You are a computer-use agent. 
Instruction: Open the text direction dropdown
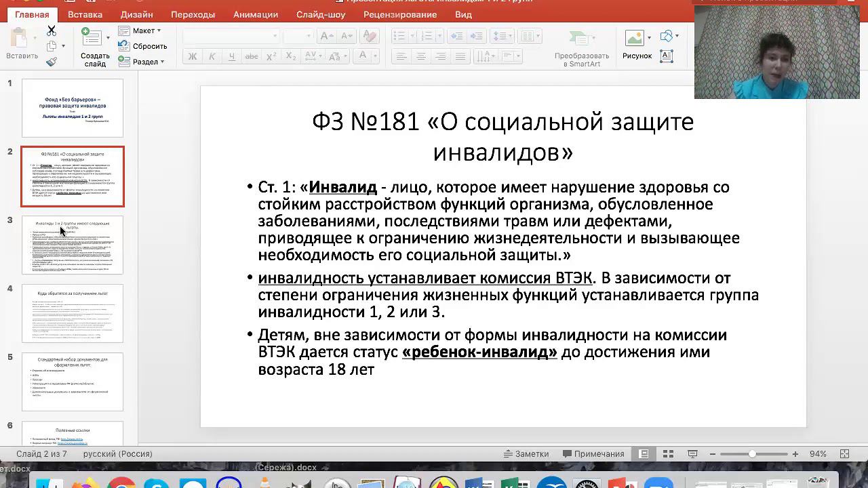pyautogui.click(x=488, y=56)
